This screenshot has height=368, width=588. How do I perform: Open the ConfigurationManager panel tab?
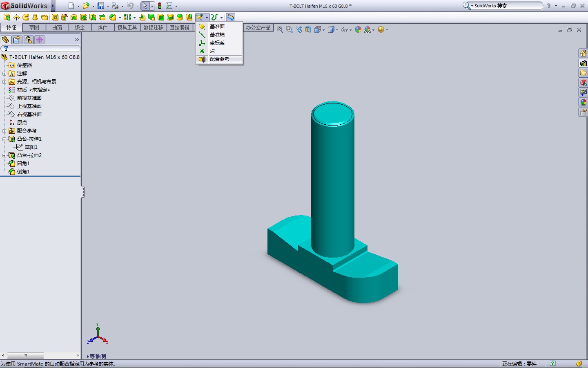point(28,40)
